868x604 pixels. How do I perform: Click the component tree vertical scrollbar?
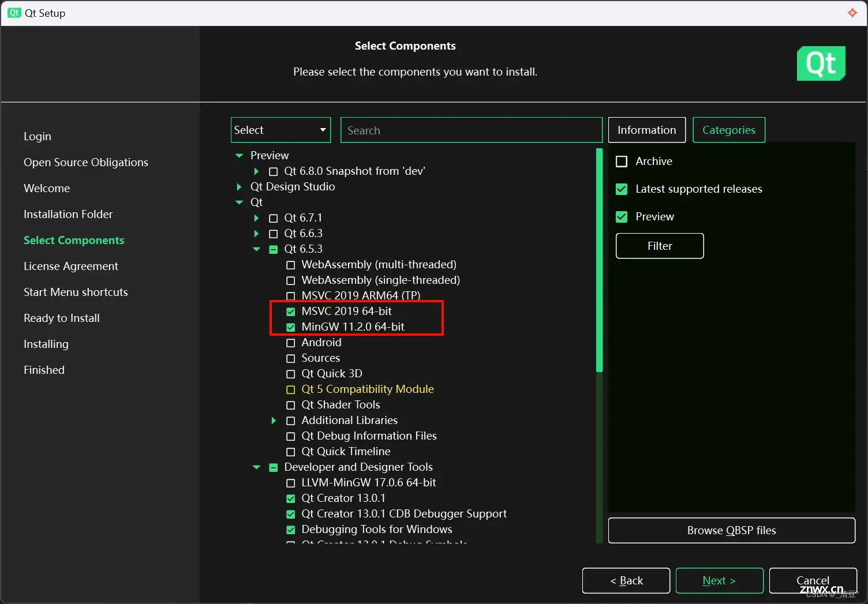[x=599, y=261]
